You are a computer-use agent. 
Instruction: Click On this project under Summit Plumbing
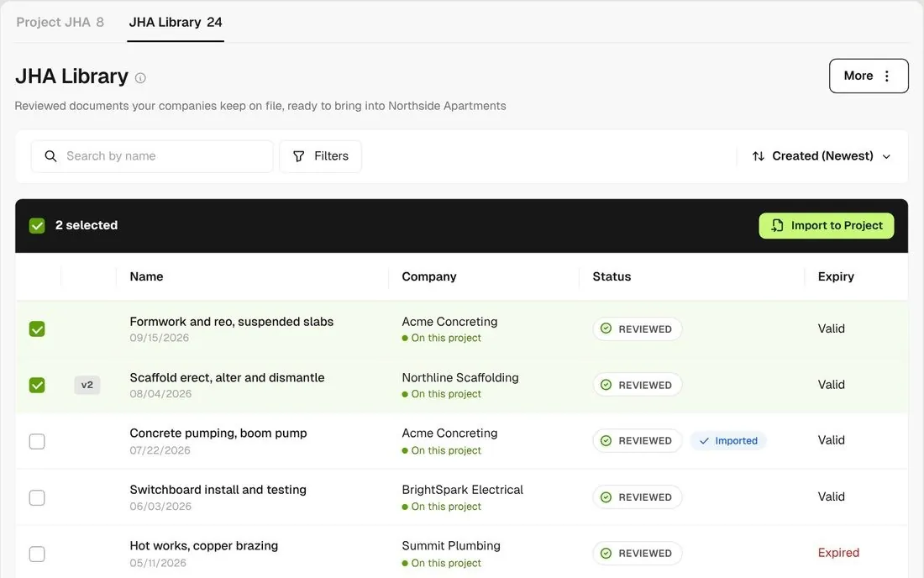pos(446,563)
